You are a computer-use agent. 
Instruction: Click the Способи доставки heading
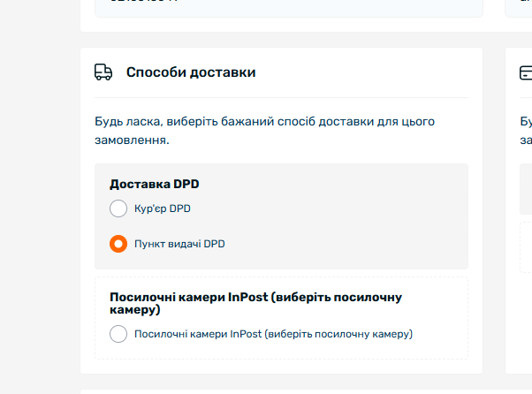click(x=191, y=72)
